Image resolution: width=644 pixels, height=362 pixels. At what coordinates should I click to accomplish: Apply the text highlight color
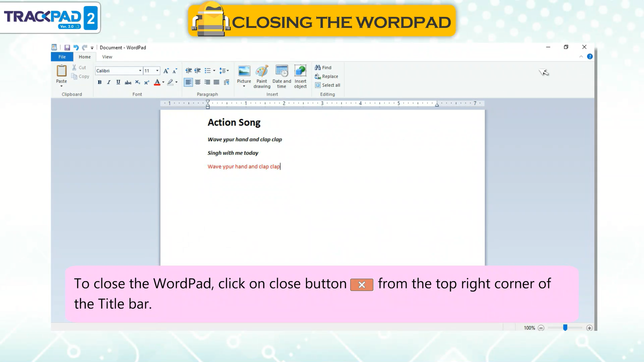tap(170, 82)
